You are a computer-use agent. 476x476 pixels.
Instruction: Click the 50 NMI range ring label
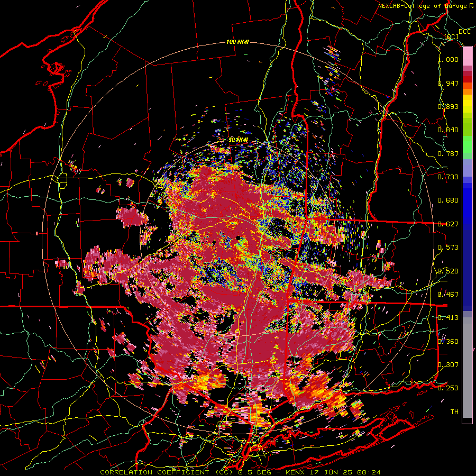coord(239,140)
